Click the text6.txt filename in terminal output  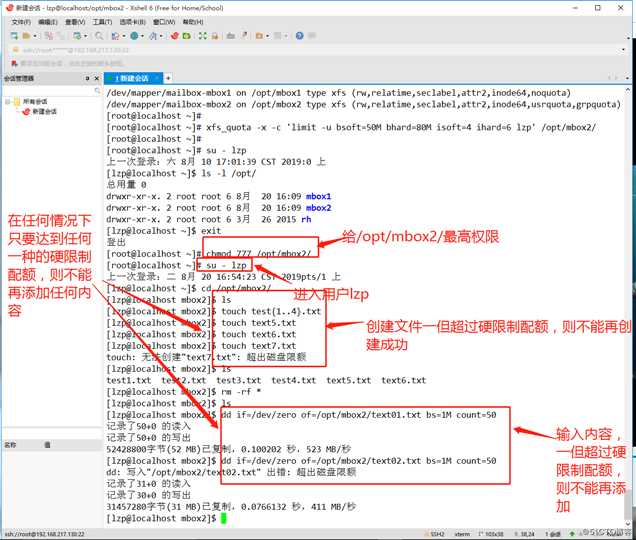click(x=404, y=381)
